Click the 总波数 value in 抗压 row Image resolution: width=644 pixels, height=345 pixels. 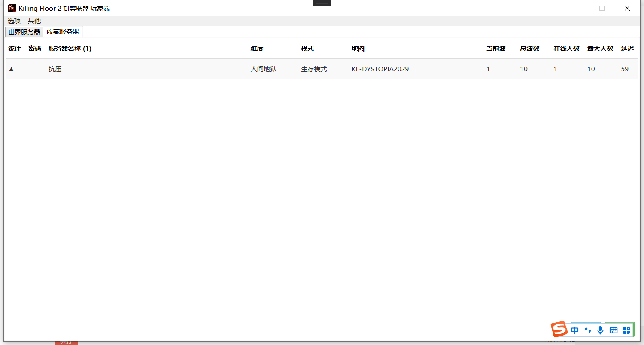[x=524, y=69]
